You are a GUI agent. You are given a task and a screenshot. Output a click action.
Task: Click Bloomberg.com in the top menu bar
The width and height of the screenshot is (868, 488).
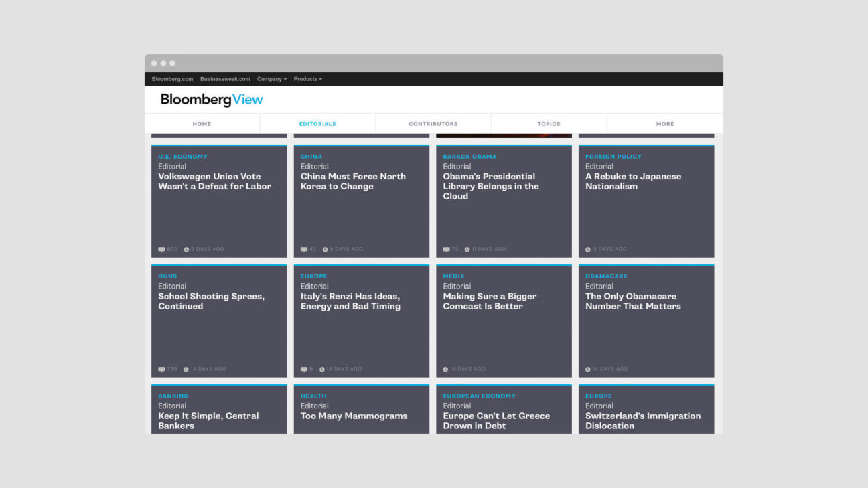[x=171, y=78]
